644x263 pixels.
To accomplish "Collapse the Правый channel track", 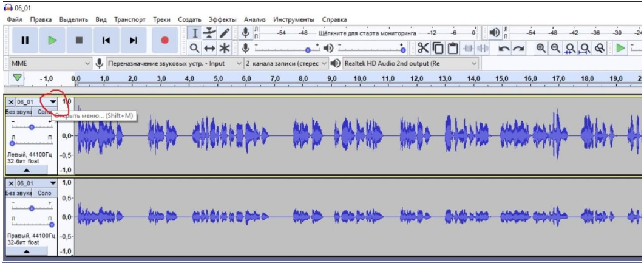I will coord(26,251).
